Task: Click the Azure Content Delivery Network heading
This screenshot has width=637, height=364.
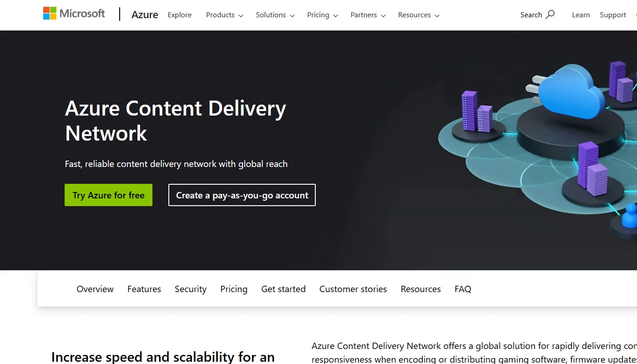Action: coord(176,121)
